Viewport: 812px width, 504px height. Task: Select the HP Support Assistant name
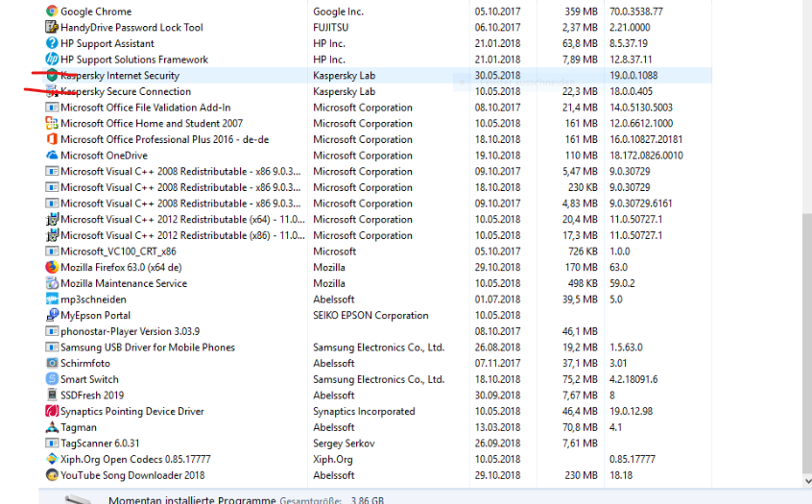(x=107, y=43)
